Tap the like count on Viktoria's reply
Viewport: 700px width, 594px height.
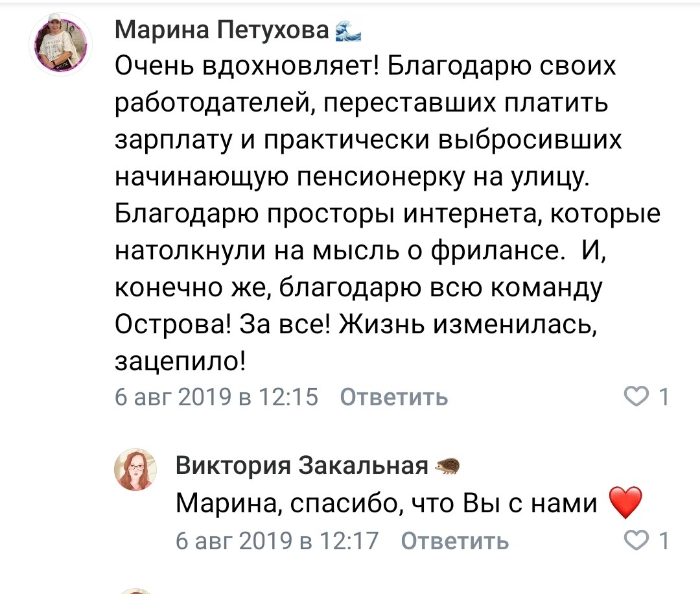click(664, 540)
